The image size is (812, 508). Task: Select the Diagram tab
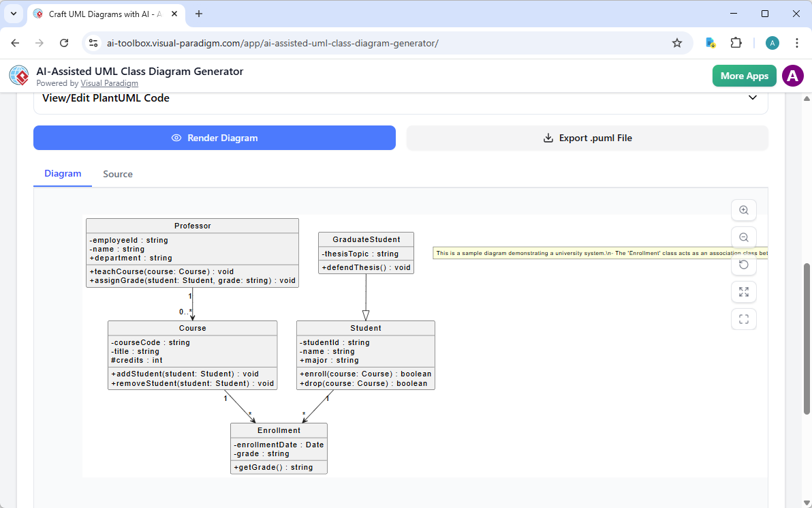(62, 174)
